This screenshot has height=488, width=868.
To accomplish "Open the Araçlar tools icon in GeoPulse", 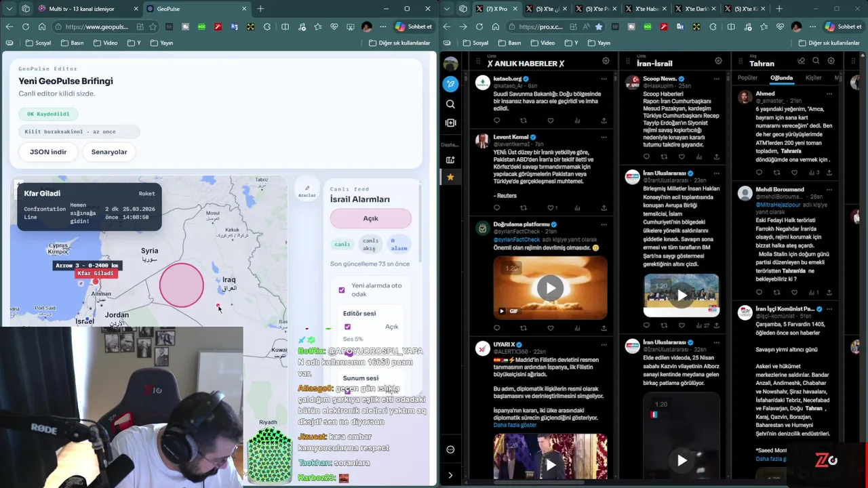I will tap(307, 190).
